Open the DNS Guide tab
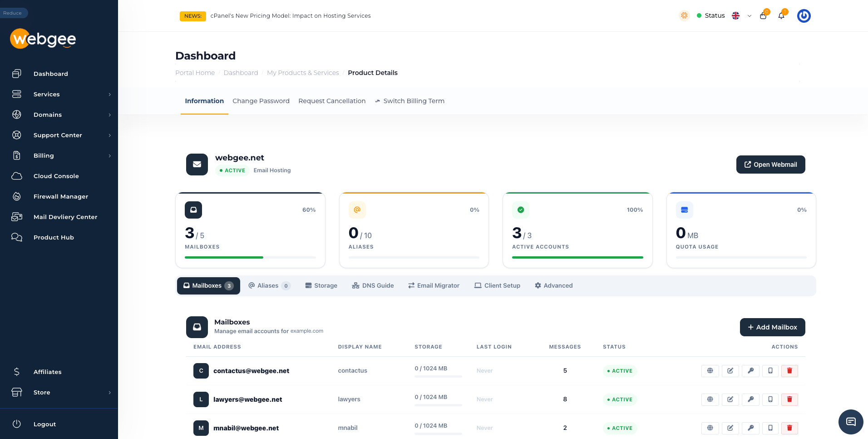The height and width of the screenshot is (439, 868). click(373, 286)
